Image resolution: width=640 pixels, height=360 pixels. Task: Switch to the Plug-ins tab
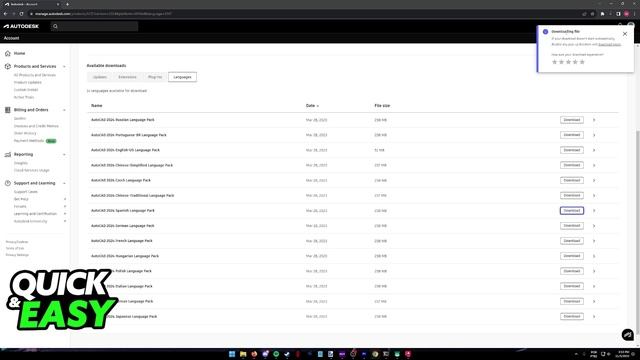155,77
